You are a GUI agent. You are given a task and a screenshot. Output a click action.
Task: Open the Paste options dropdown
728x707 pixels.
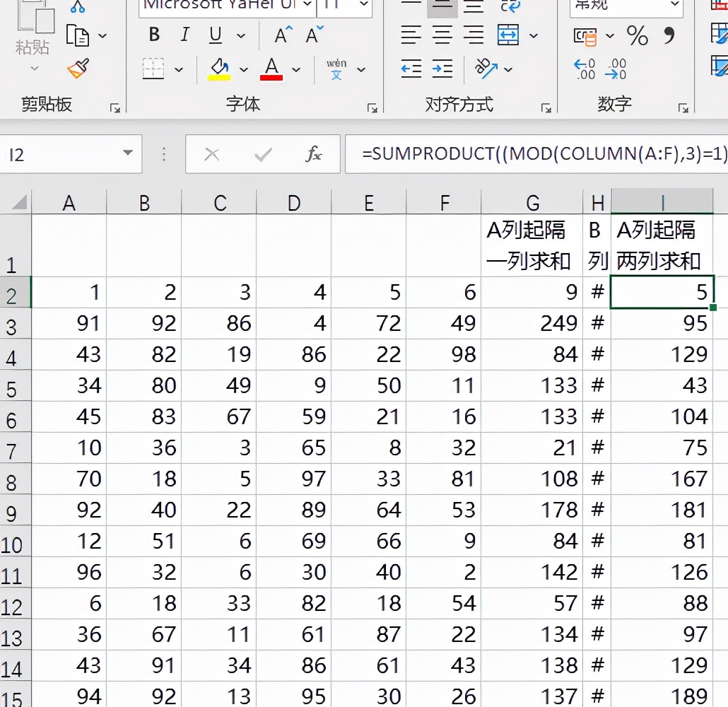(35, 69)
